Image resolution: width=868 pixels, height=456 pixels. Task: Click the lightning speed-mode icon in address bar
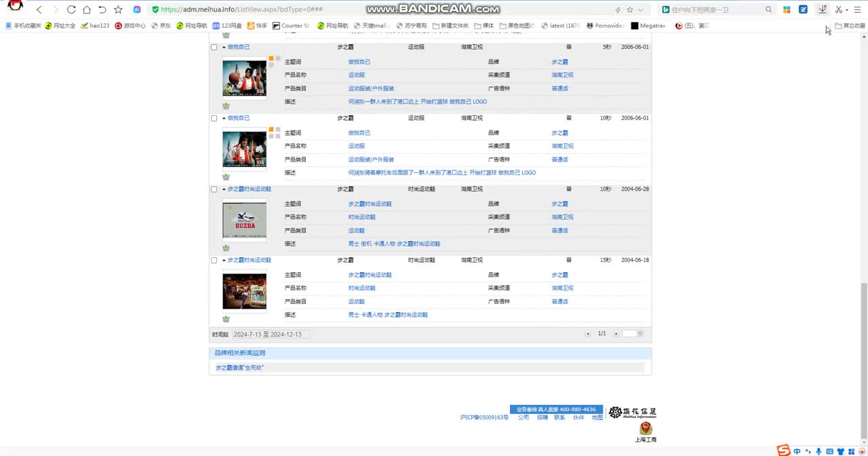click(617, 9)
